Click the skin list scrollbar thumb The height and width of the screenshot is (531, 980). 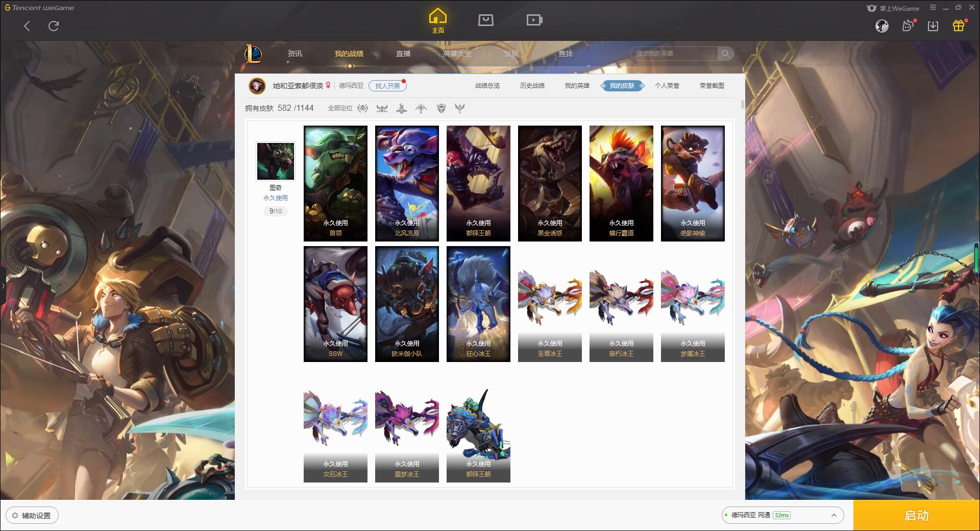[x=742, y=104]
